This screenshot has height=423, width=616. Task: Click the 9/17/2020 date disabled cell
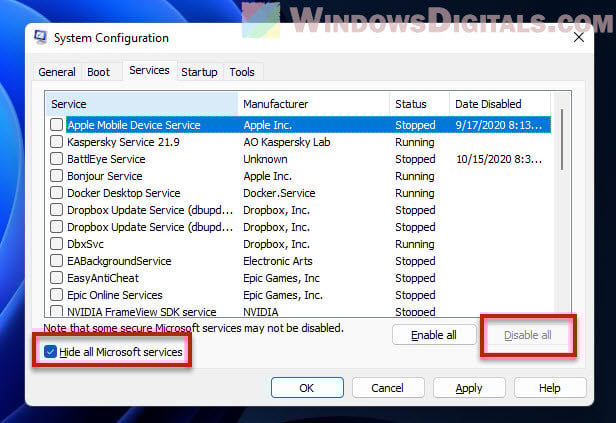[x=499, y=125]
